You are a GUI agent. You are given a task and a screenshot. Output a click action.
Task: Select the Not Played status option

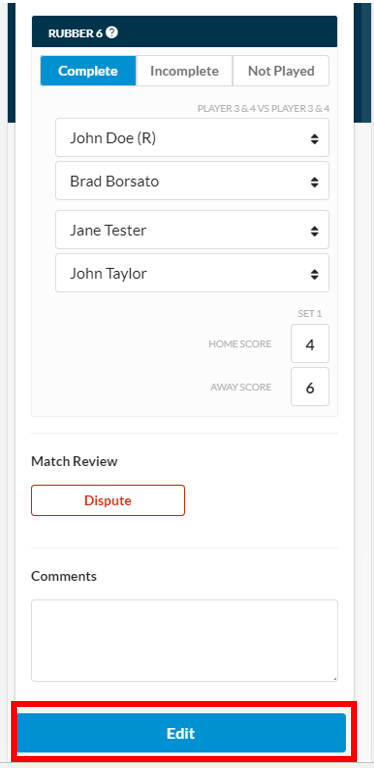coord(281,71)
